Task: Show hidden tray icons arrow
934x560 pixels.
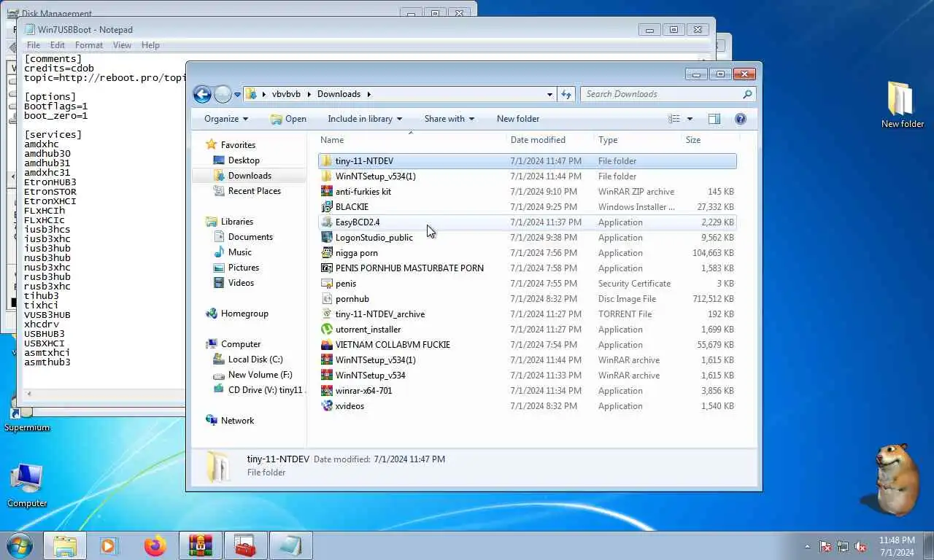Action: tap(807, 546)
